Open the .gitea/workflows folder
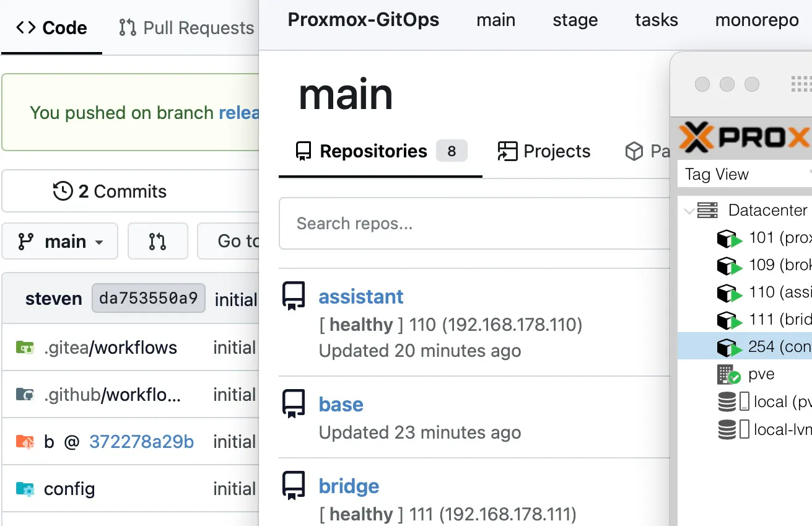 (x=110, y=348)
